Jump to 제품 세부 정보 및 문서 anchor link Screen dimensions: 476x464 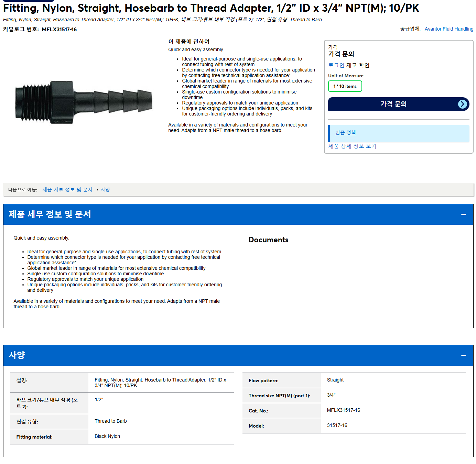67,190
